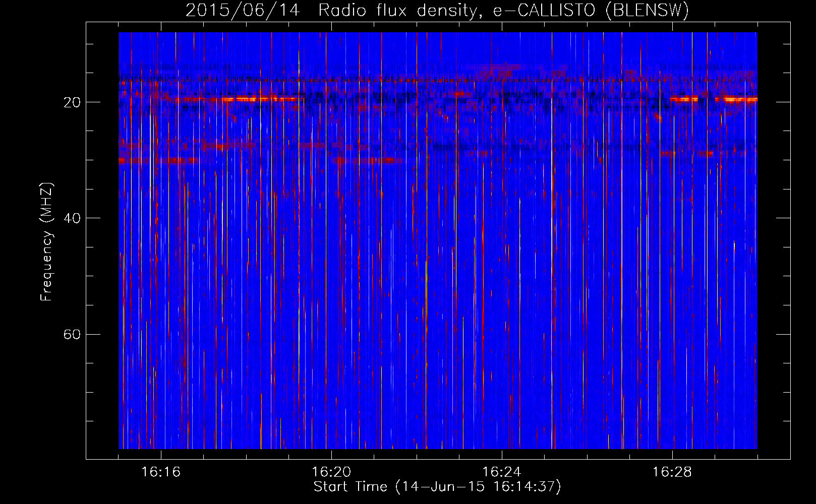The height and width of the screenshot is (504, 816).
Task: Click the 60 MHz frequency tick label
Action: click(72, 335)
